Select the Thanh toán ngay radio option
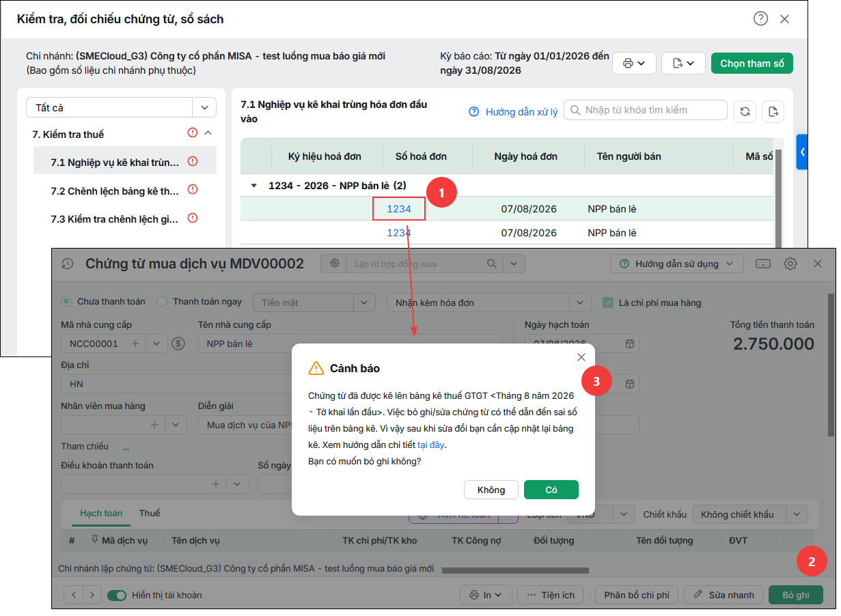 (162, 301)
